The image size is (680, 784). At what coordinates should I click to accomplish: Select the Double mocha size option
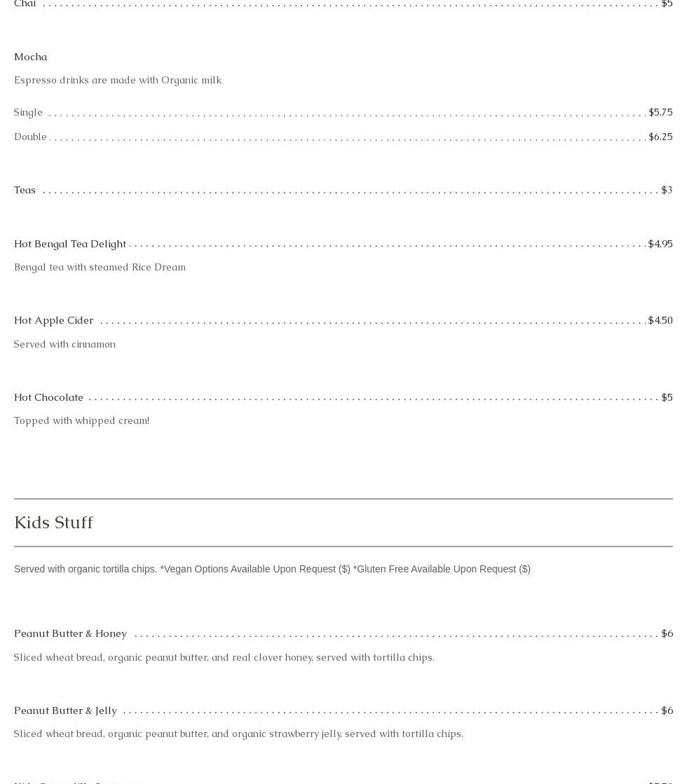click(30, 137)
